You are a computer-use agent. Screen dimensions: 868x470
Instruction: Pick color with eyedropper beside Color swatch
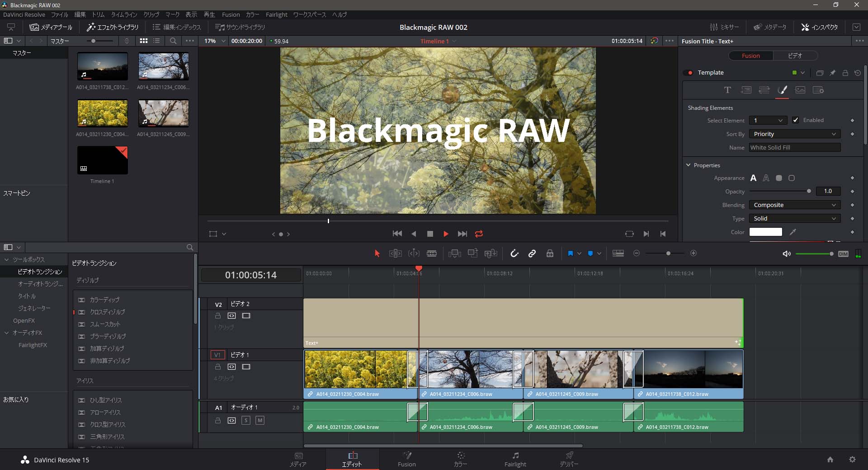point(793,232)
